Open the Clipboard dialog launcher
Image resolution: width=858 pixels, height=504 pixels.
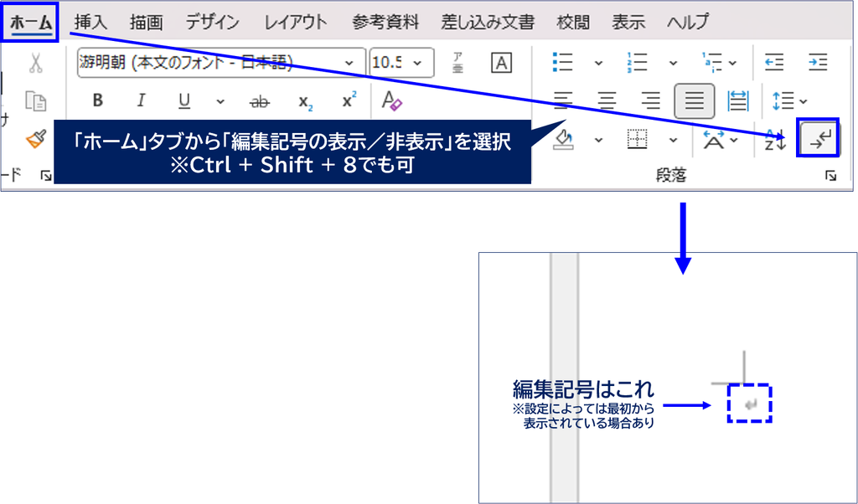pos(46,176)
